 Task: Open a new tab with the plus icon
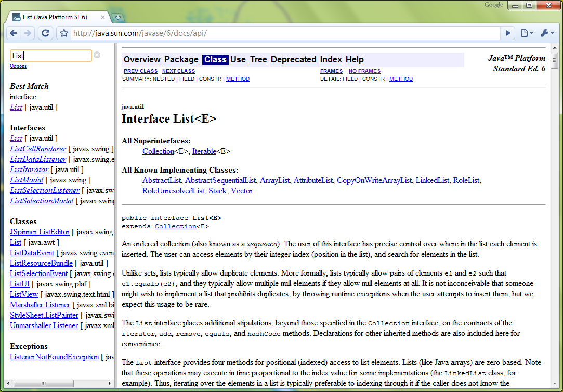pyautogui.click(x=117, y=17)
